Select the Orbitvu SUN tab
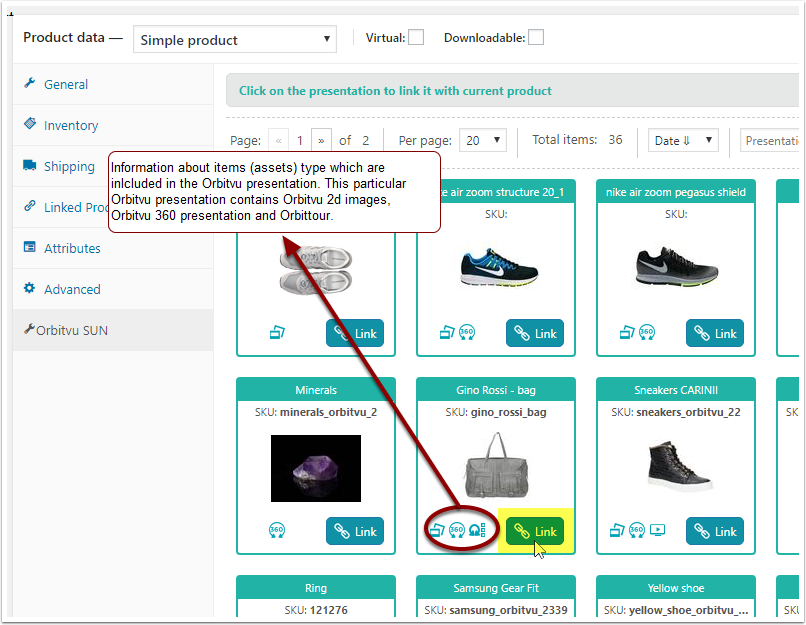 (x=113, y=330)
